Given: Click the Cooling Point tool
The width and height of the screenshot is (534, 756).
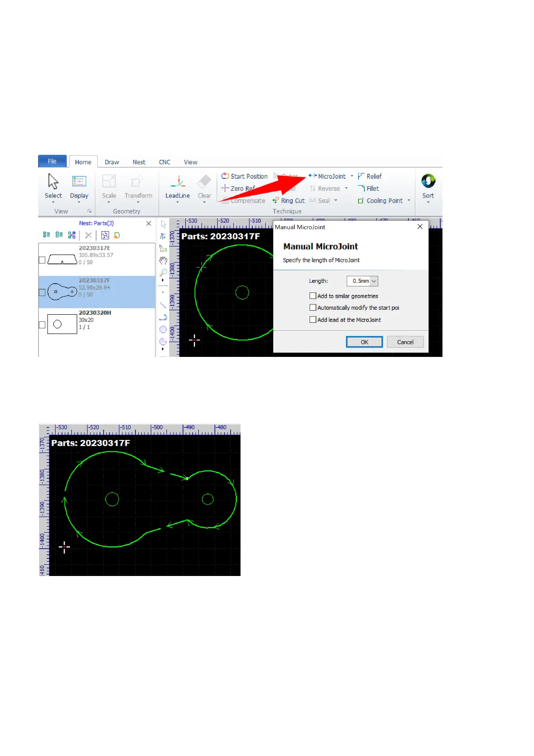Looking at the screenshot, I should [380, 201].
